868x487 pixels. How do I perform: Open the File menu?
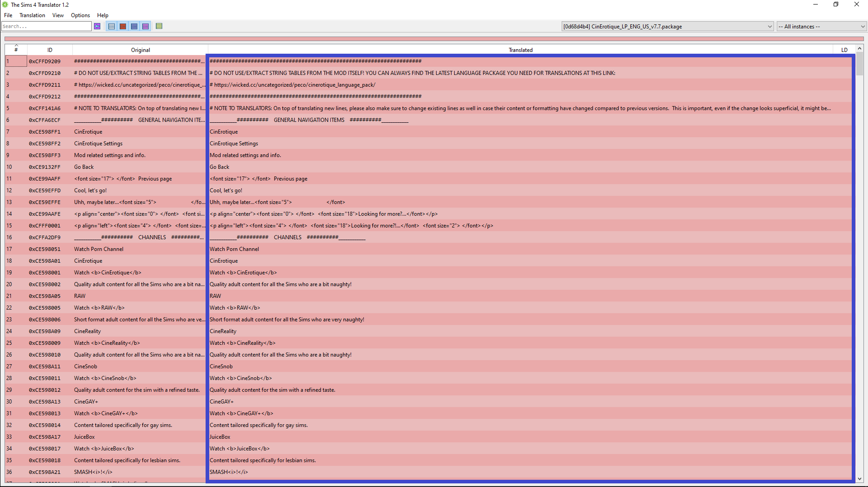(8, 15)
